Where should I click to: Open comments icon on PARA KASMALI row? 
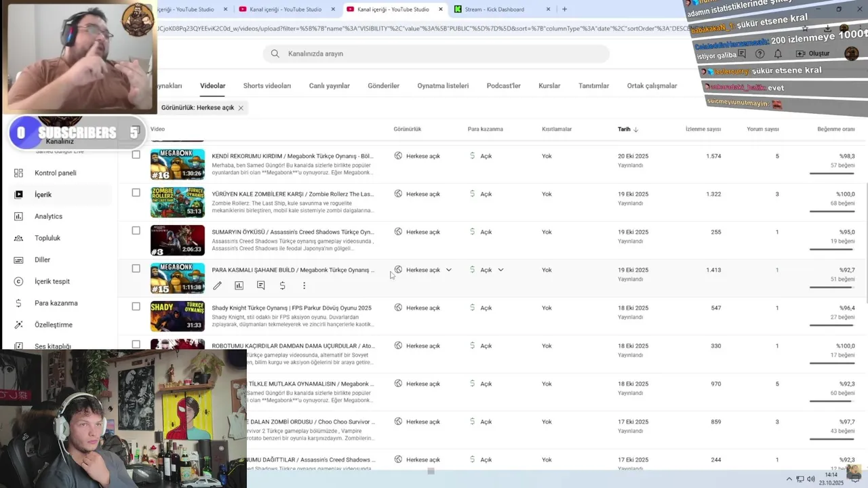[x=260, y=286]
